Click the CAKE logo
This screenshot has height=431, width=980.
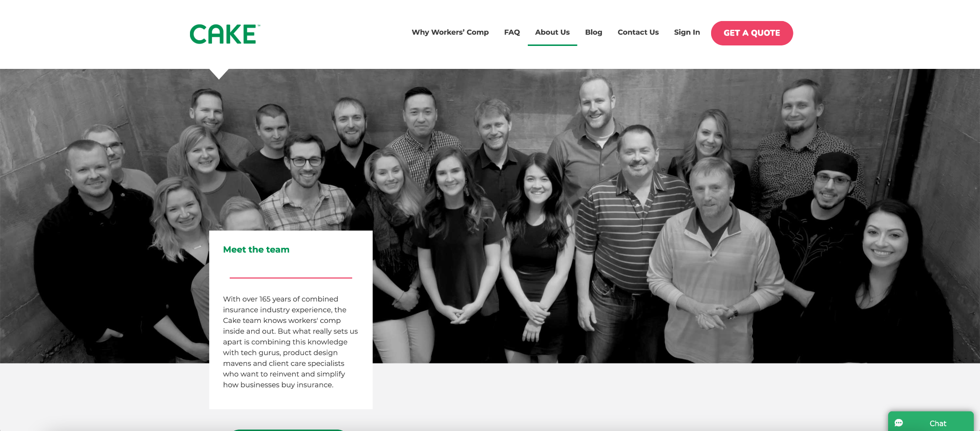pyautogui.click(x=225, y=34)
